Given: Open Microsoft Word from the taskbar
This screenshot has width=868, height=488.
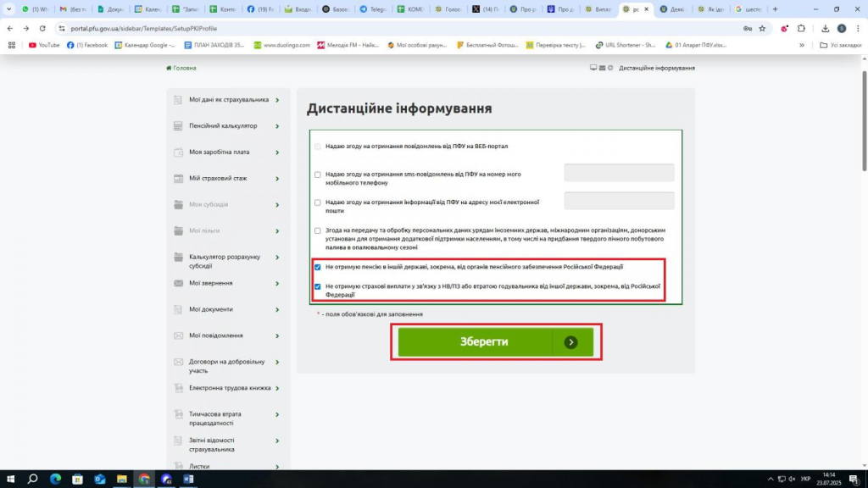Looking at the screenshot, I should point(188,479).
